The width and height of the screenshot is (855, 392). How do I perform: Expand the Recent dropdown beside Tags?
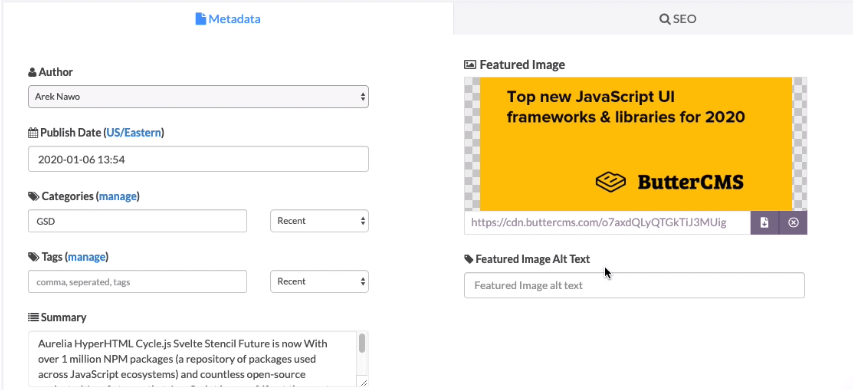[x=320, y=282]
